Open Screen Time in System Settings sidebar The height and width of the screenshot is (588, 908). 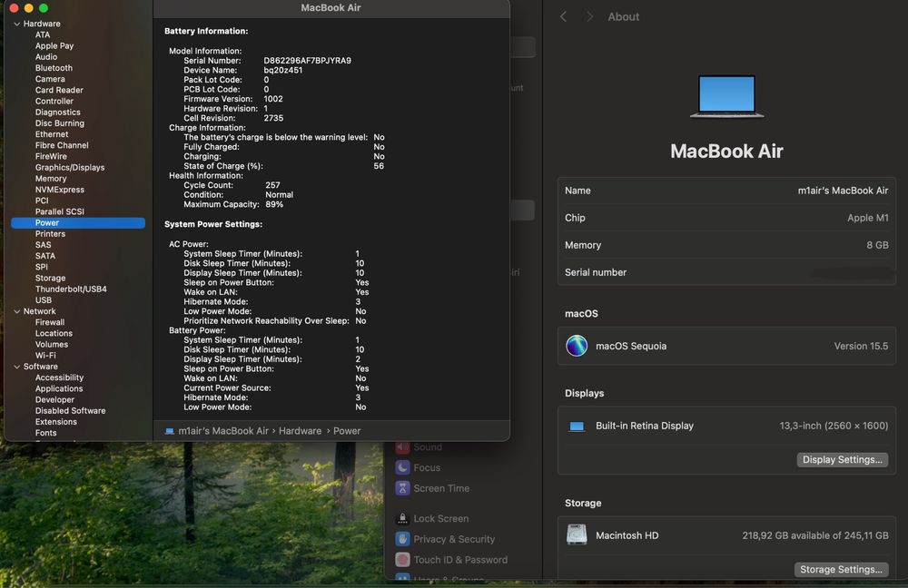441,488
